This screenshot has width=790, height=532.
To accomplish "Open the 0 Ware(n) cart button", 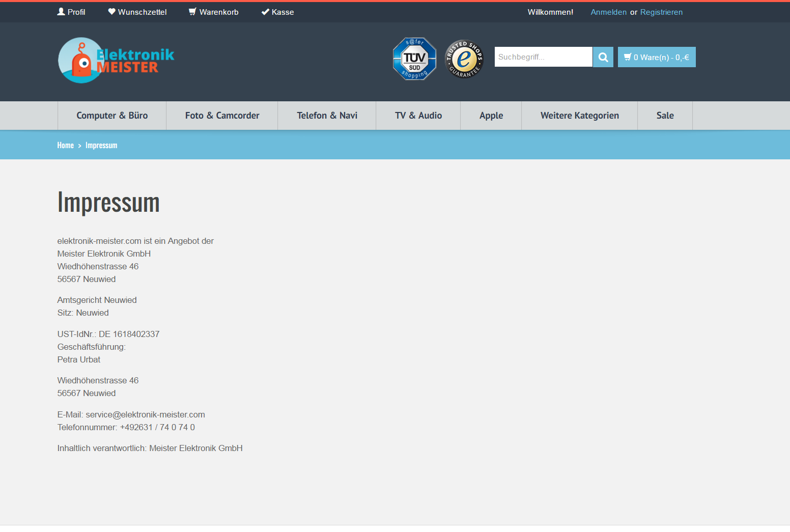I will [657, 57].
